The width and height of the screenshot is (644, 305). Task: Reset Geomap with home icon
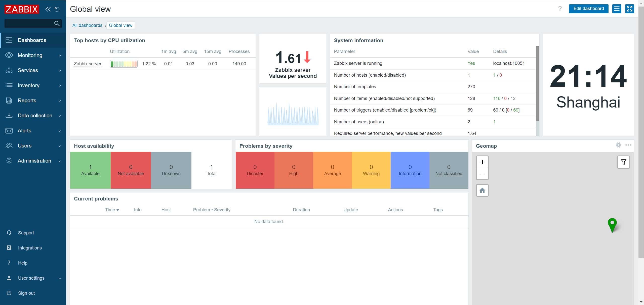482,190
